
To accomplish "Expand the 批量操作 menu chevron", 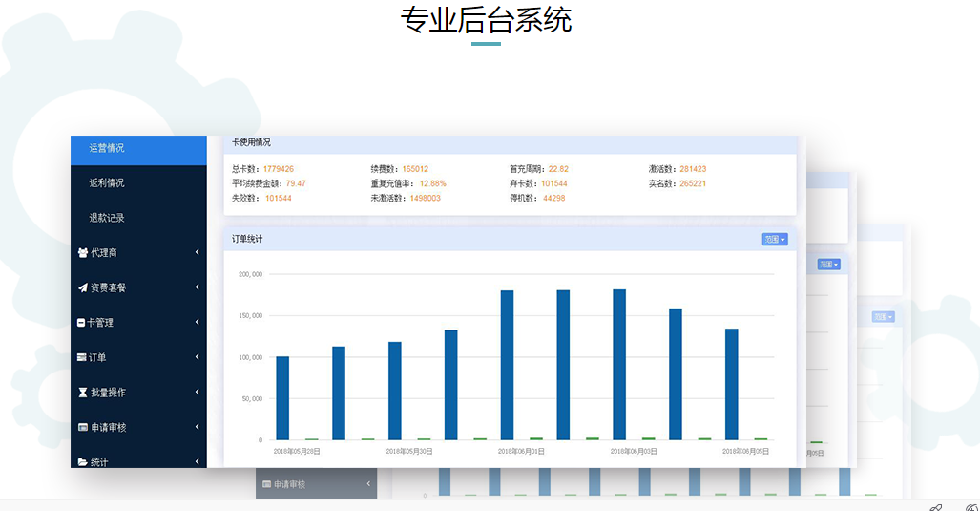I will (x=197, y=393).
